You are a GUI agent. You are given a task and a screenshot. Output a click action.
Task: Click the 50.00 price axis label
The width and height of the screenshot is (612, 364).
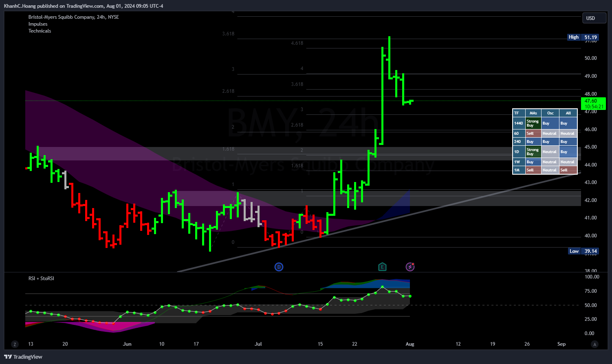[x=591, y=58]
